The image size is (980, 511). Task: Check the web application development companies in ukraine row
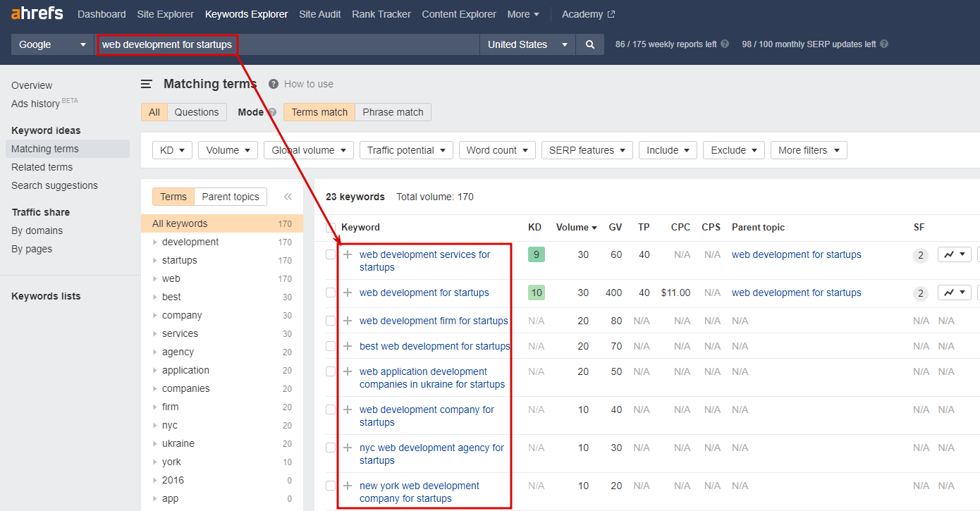(x=331, y=371)
